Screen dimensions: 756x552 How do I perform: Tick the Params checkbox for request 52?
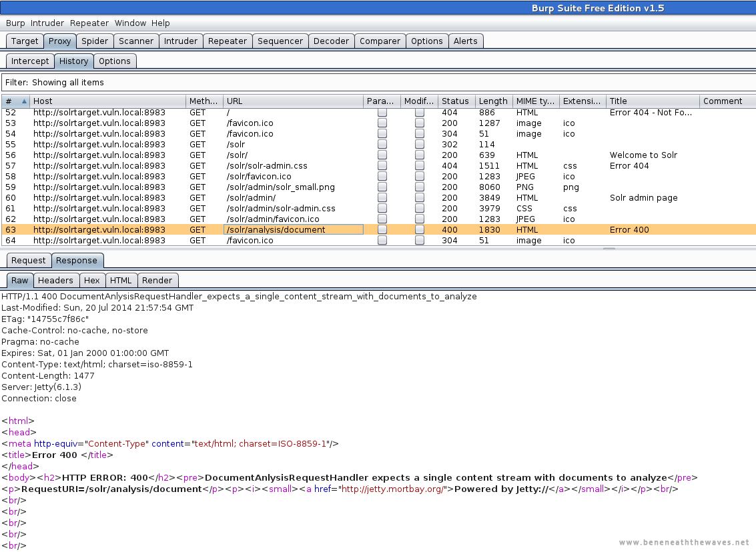(382, 113)
